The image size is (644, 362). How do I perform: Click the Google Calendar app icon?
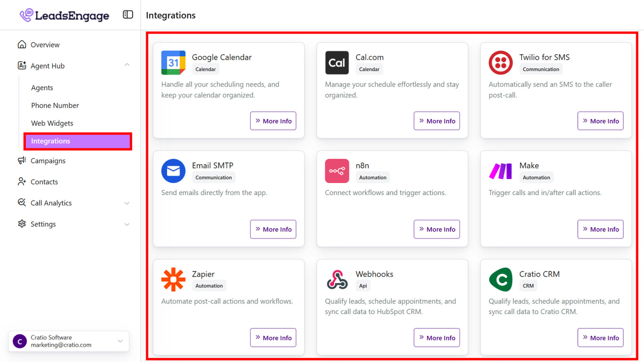pos(173,63)
